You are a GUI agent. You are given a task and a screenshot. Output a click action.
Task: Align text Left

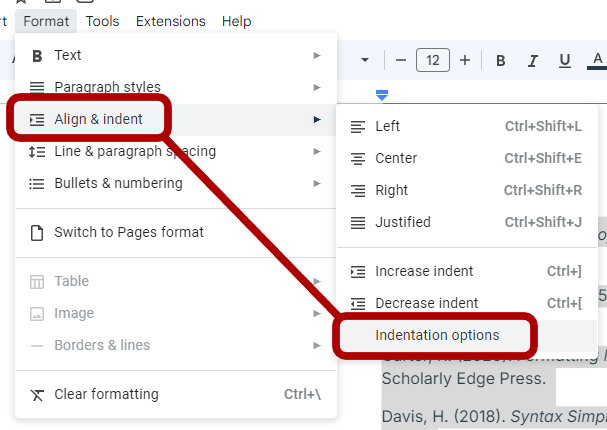point(467,127)
